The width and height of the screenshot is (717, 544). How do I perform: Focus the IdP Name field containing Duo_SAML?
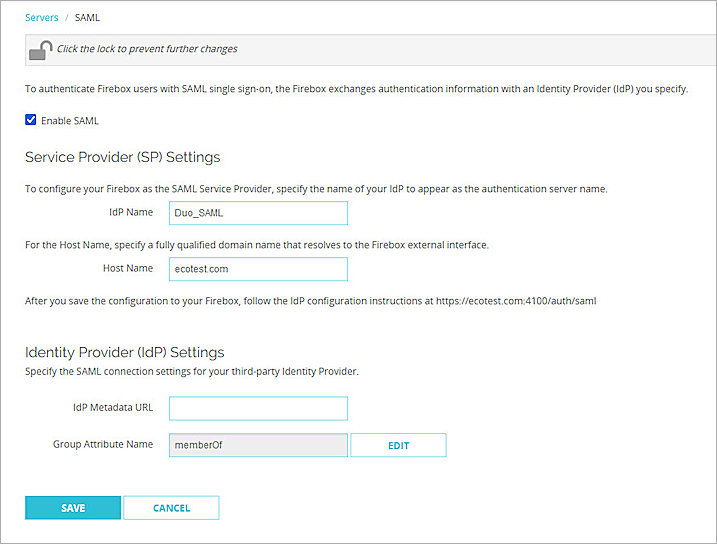(x=258, y=213)
